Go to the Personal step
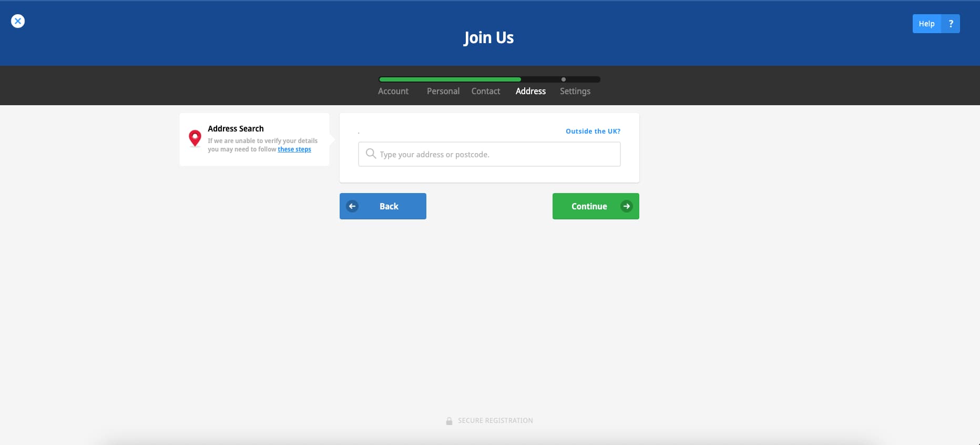 tap(443, 91)
